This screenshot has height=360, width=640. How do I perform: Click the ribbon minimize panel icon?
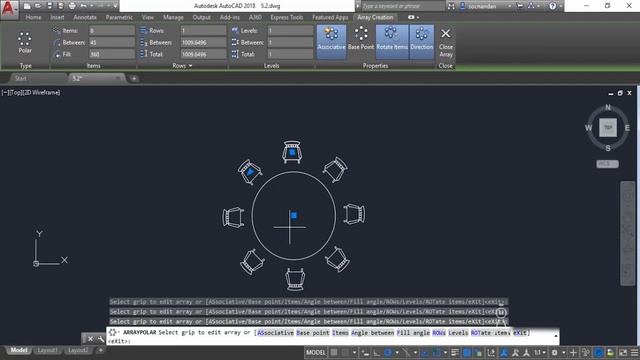(x=411, y=17)
